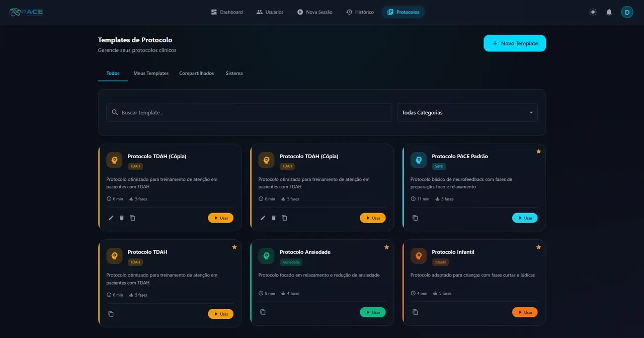Duplicate the Protocolo Infantil template
The image size is (644, 338).
(415, 312)
